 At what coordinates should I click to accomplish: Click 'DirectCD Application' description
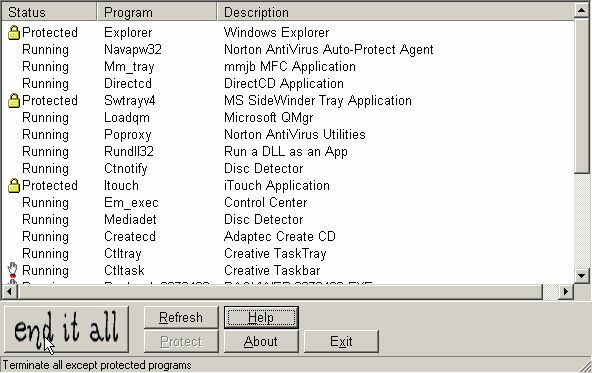pyautogui.click(x=284, y=83)
